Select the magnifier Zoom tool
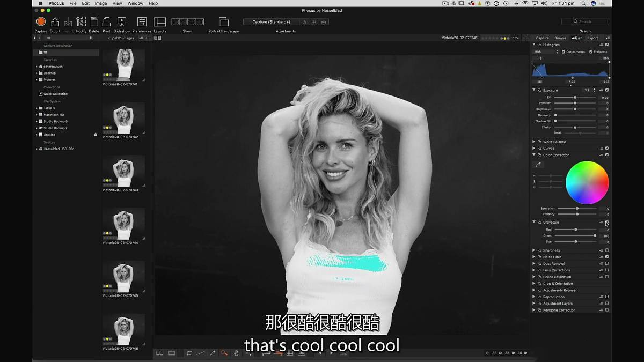Screen dimensions: 644x362 point(225,353)
